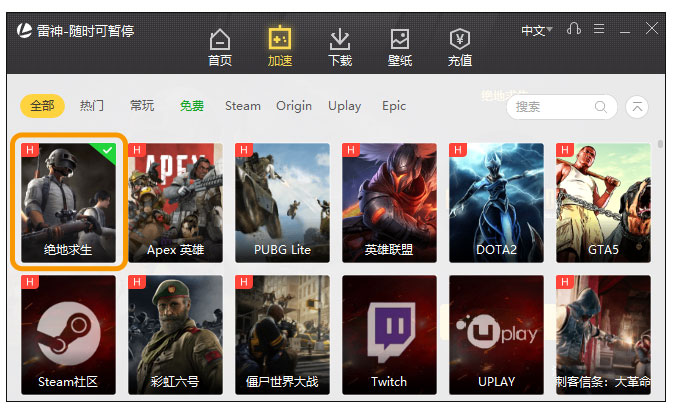This screenshot has height=413, width=678.
Task: Open the 壁纸 wallpaper section
Action: [400, 47]
